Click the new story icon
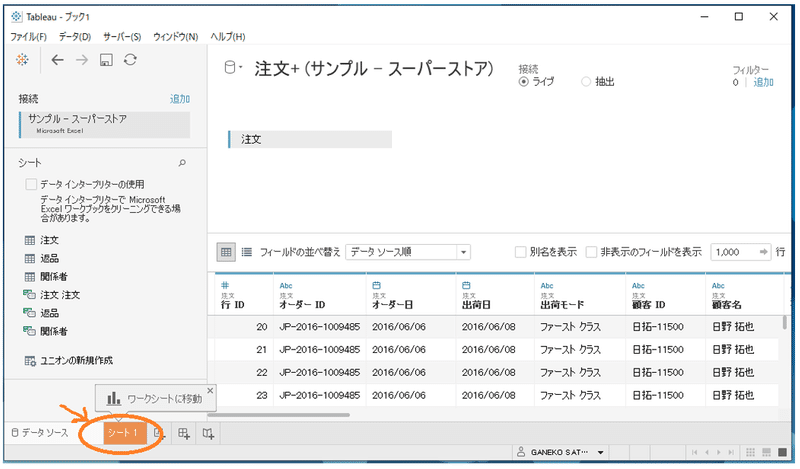 click(x=208, y=433)
